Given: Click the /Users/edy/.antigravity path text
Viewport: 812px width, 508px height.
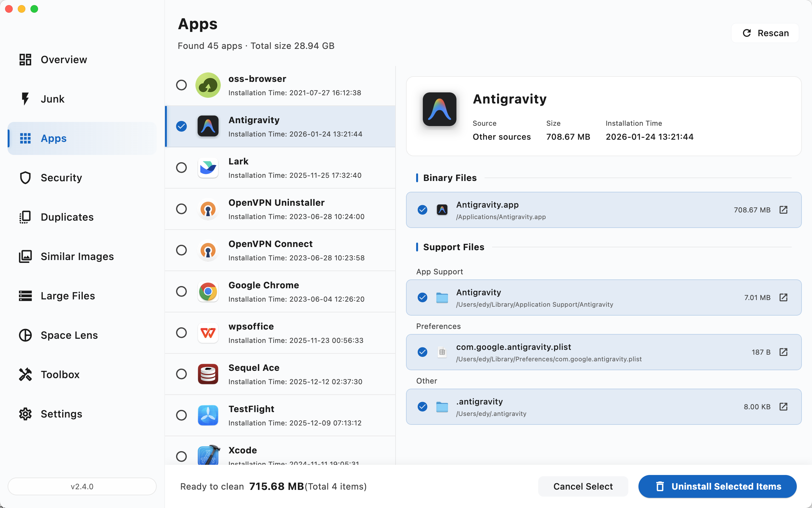Looking at the screenshot, I should click(491, 414).
